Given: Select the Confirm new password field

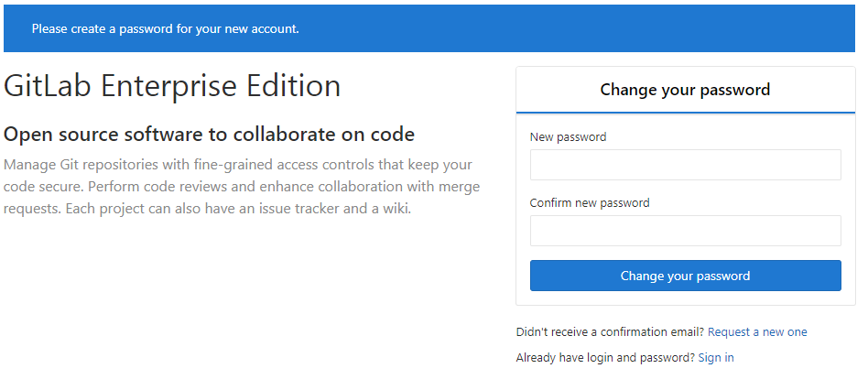Looking at the screenshot, I should pyautogui.click(x=685, y=231).
